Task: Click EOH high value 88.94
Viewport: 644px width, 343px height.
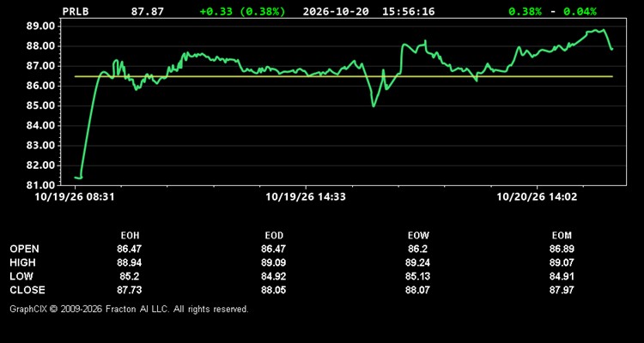Action: pos(130,262)
